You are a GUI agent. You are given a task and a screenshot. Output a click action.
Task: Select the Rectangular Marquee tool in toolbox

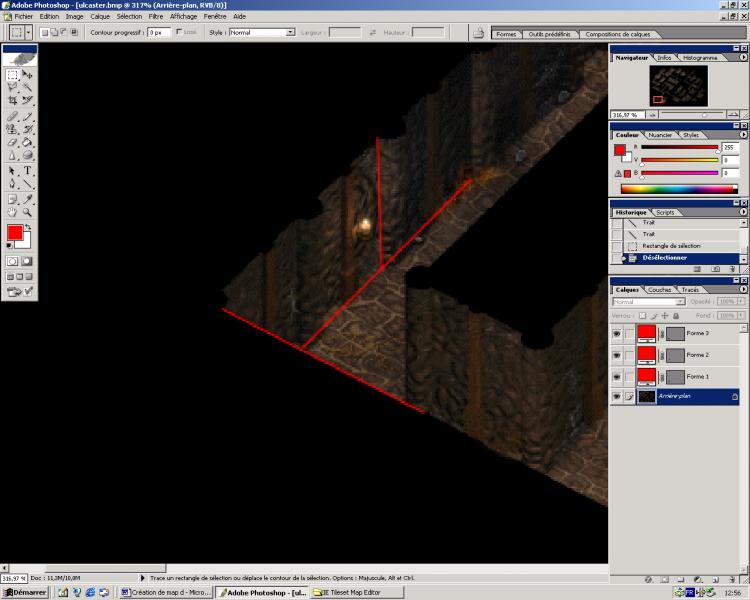tap(12, 75)
